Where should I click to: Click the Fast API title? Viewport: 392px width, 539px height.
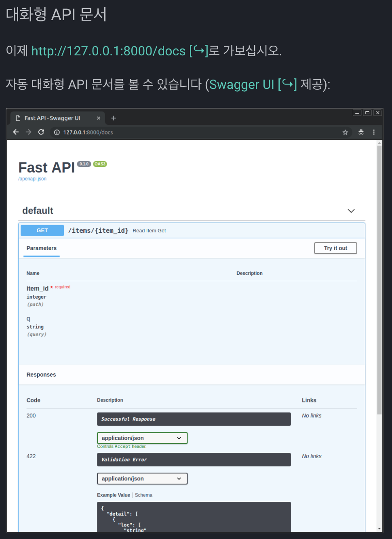(46, 167)
